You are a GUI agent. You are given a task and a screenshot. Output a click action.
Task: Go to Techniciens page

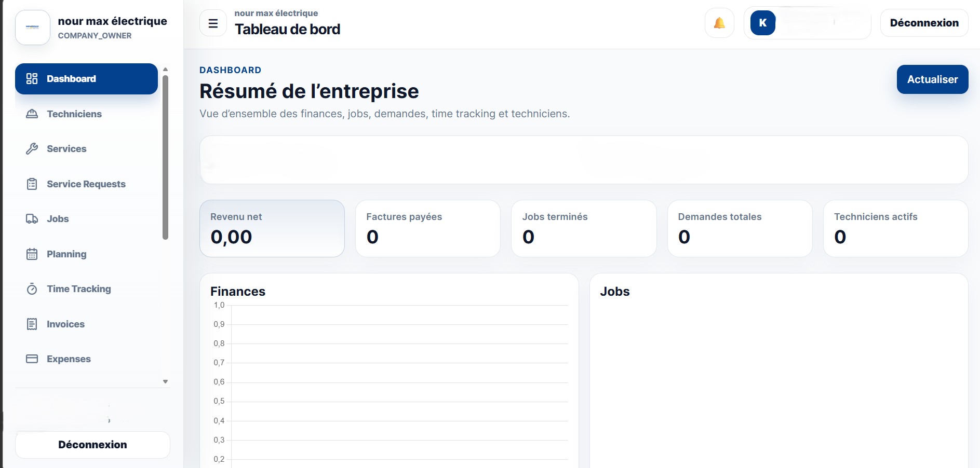pyautogui.click(x=86, y=114)
